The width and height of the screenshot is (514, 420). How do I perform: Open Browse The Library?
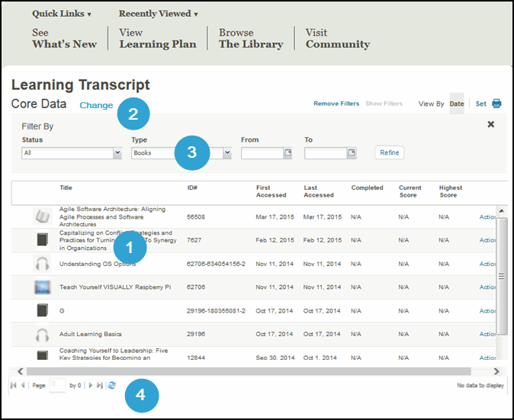[x=251, y=38]
